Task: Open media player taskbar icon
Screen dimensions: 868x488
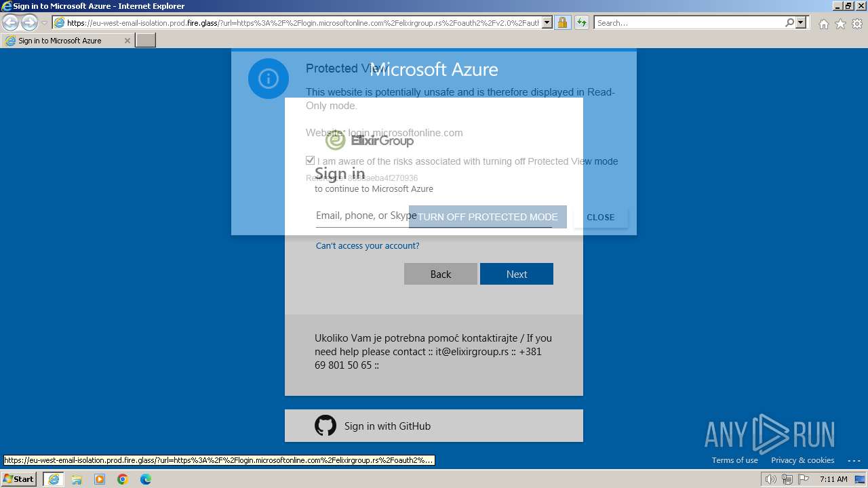Action: [x=100, y=479]
